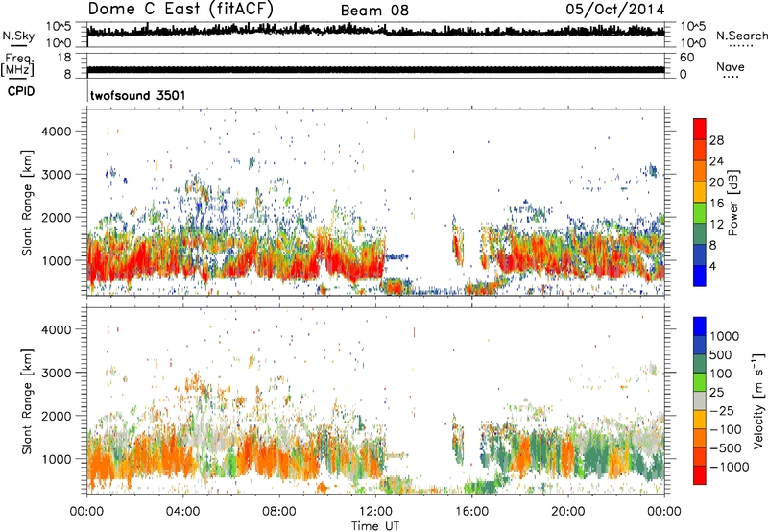
Task: Click '4000' on the power panel range axis
Action: click(56, 132)
